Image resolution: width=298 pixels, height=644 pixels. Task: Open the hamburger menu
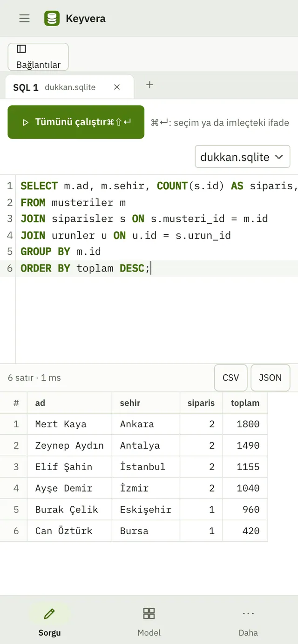pyautogui.click(x=24, y=18)
